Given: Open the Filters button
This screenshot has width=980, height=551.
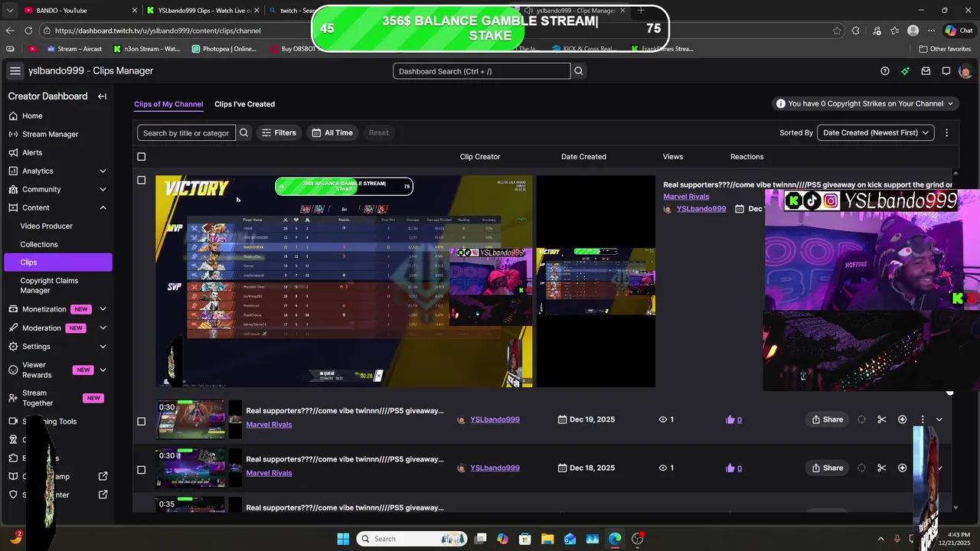Looking at the screenshot, I should coord(279,132).
